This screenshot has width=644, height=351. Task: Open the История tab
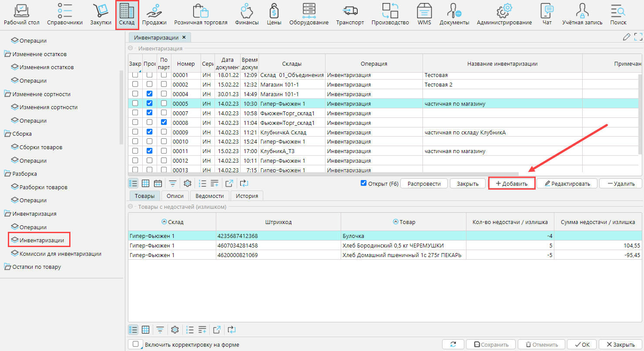point(247,196)
